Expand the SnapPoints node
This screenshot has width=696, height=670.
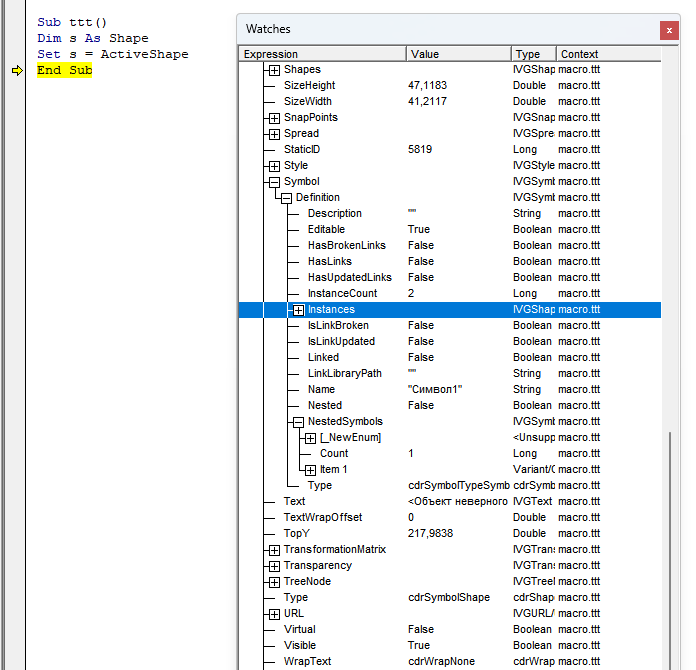pyautogui.click(x=274, y=118)
